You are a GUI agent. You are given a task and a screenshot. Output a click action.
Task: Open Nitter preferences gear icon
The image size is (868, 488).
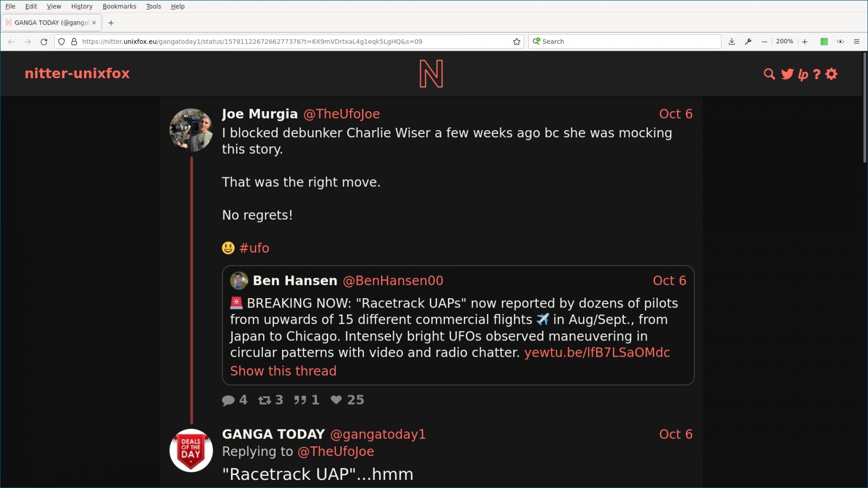coord(832,74)
